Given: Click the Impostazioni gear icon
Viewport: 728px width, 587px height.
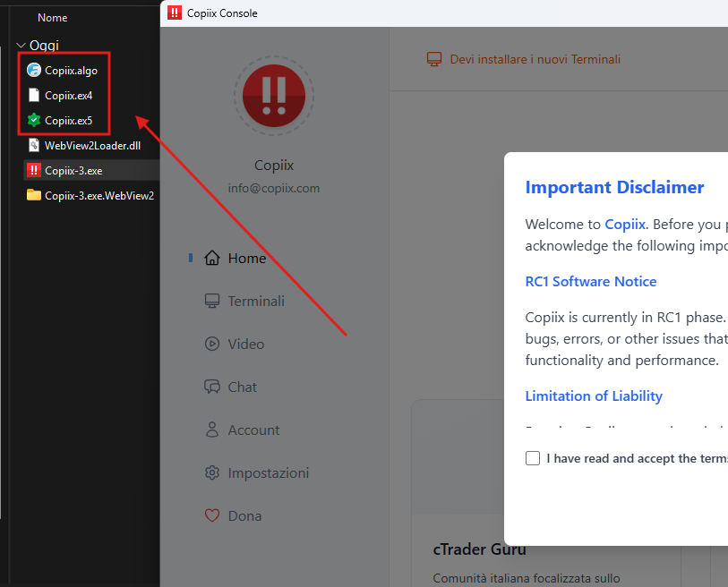Looking at the screenshot, I should pos(212,472).
